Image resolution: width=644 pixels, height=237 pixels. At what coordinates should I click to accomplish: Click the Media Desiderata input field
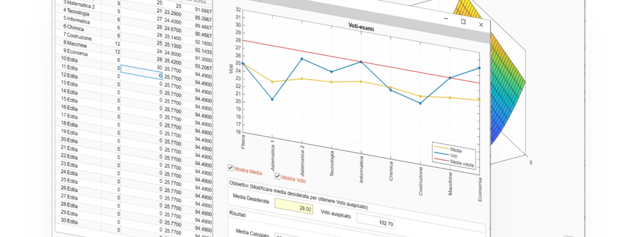pyautogui.click(x=295, y=206)
